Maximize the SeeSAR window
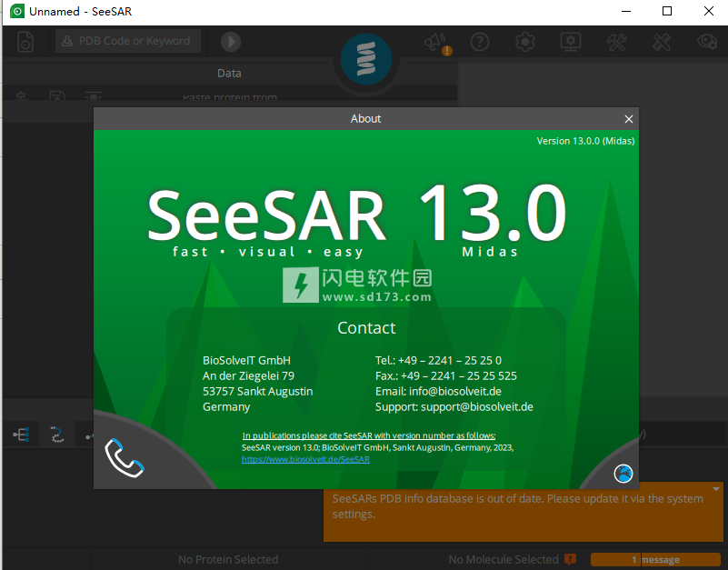 pos(667,11)
